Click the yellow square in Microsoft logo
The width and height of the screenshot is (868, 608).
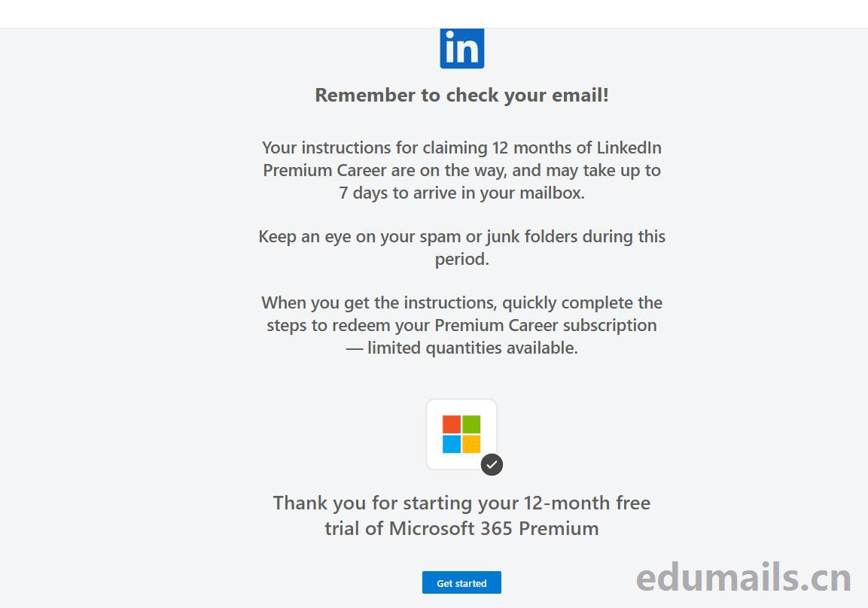click(x=471, y=444)
